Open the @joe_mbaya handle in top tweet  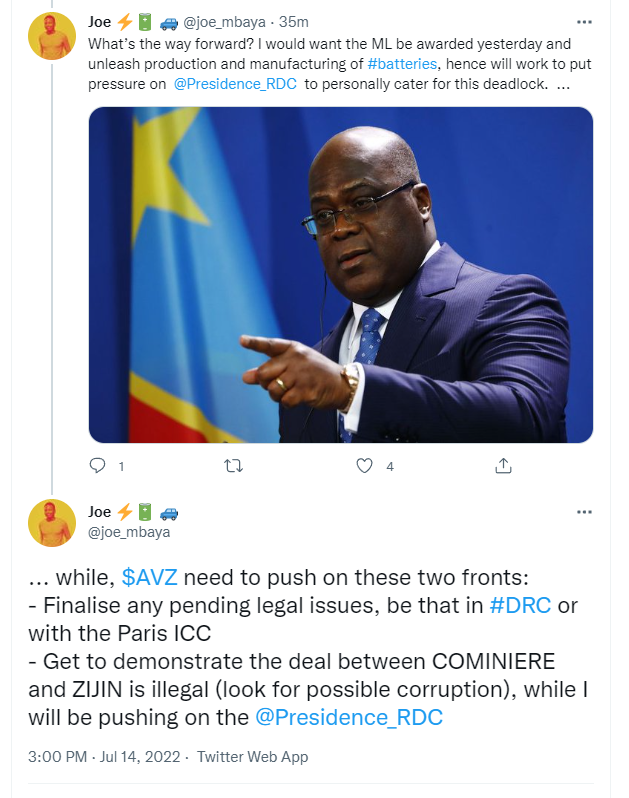click(222, 22)
